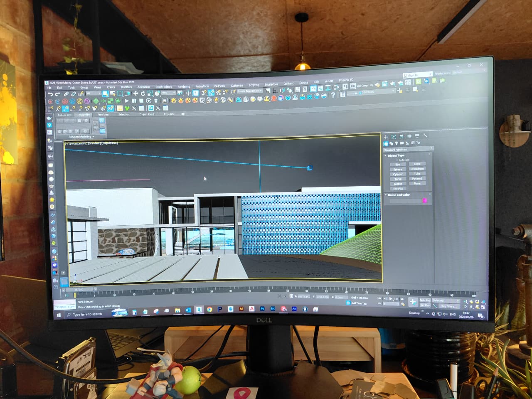Image resolution: width=532 pixels, height=399 pixels.
Task: Select the Cameras category icon
Action: click(x=402, y=143)
